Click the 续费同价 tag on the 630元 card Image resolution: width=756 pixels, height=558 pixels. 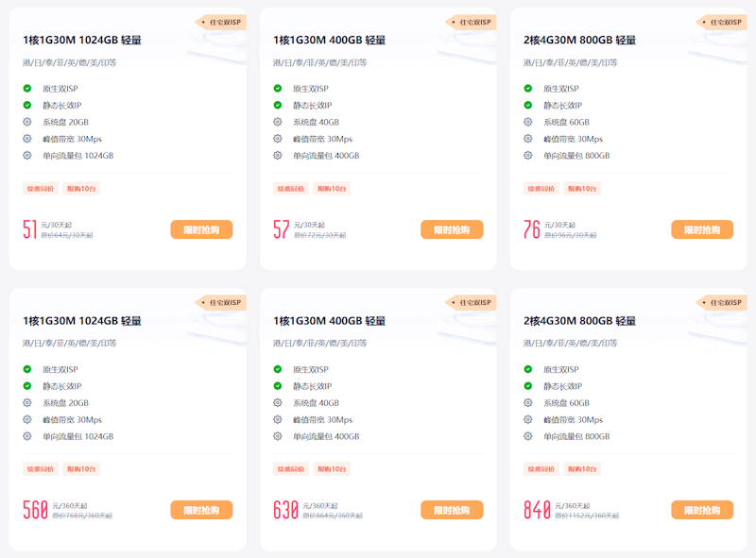pyautogui.click(x=291, y=469)
